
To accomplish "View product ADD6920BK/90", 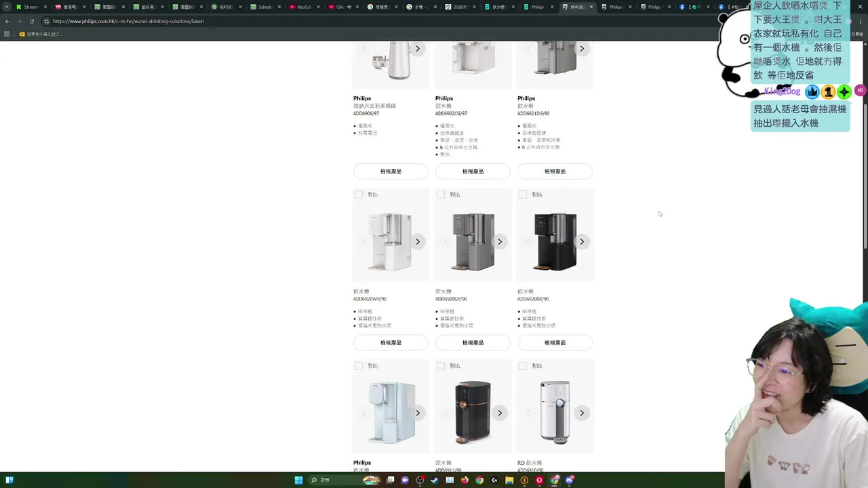I will 555,343.
